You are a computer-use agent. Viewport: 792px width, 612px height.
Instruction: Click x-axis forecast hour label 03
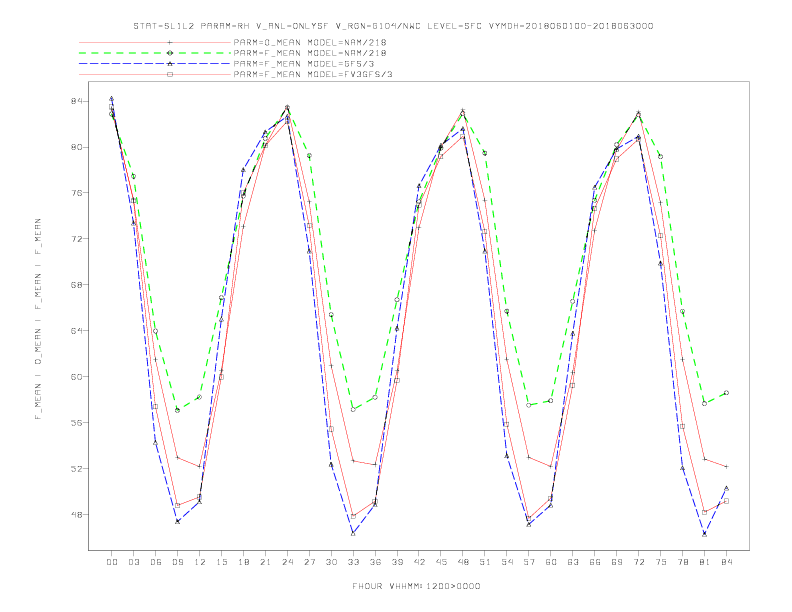pyautogui.click(x=133, y=562)
